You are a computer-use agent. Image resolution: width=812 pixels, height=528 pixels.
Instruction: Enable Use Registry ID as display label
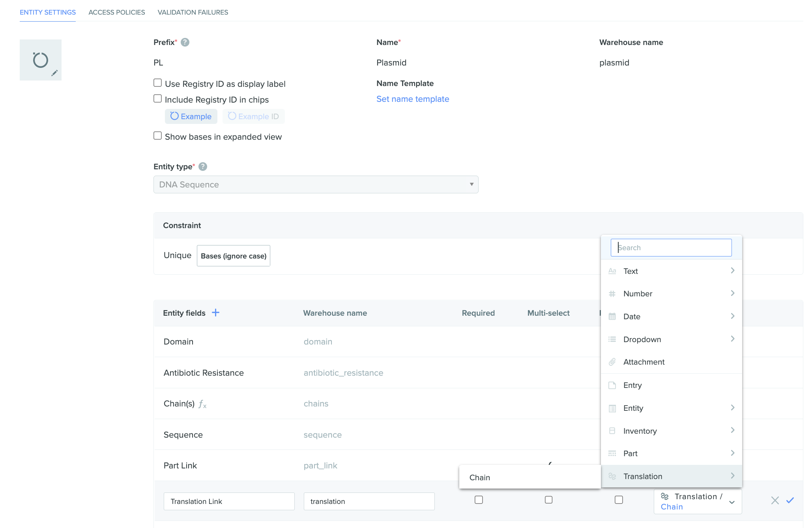pyautogui.click(x=158, y=83)
